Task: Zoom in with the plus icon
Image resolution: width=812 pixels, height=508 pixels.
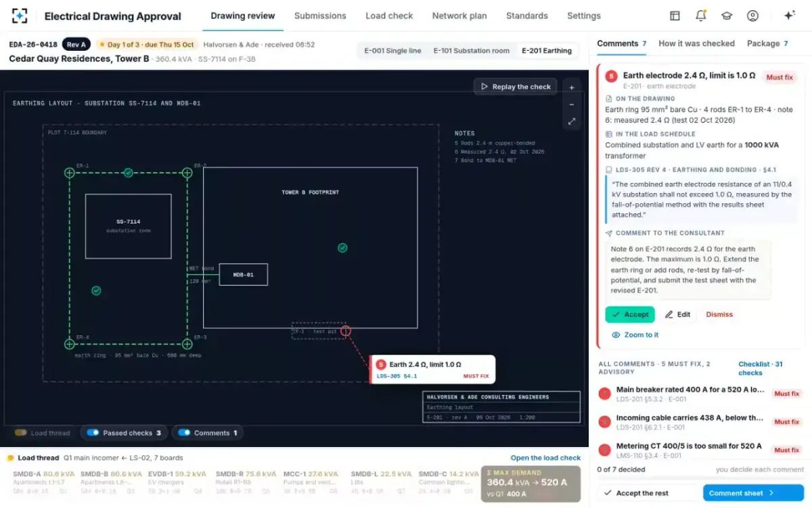Action: coord(572,87)
